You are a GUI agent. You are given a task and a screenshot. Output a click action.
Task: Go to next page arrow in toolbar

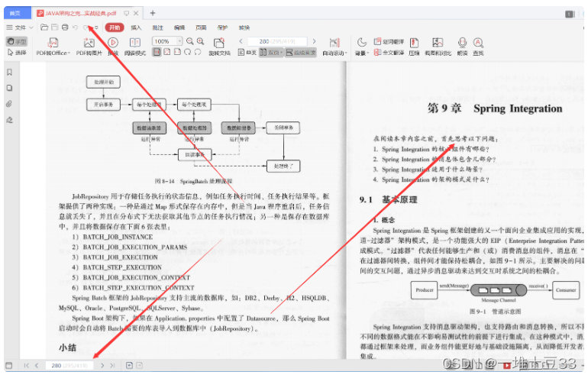pyautogui.click(x=315, y=41)
